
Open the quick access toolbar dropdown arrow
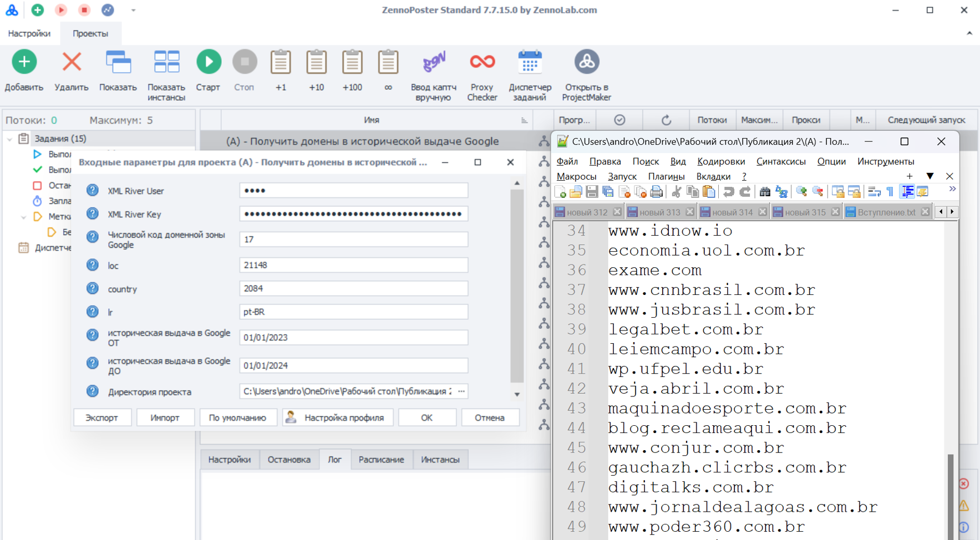pos(133,10)
